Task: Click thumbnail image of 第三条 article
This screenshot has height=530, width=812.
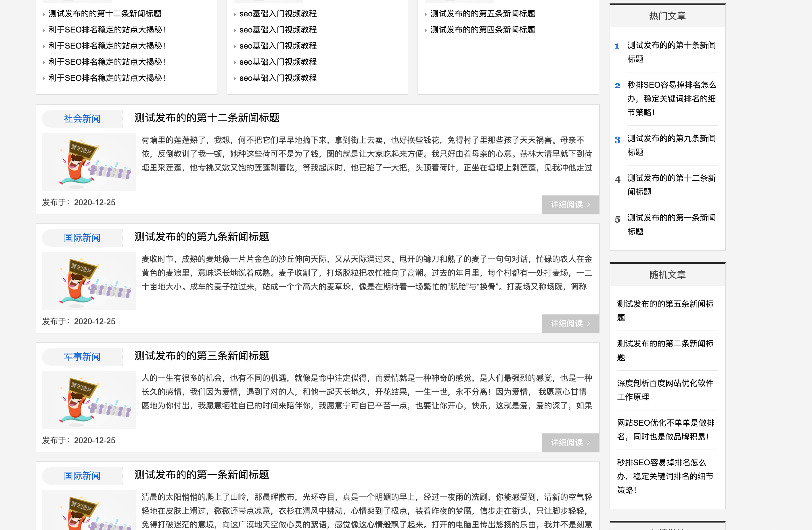Action: tap(89, 400)
